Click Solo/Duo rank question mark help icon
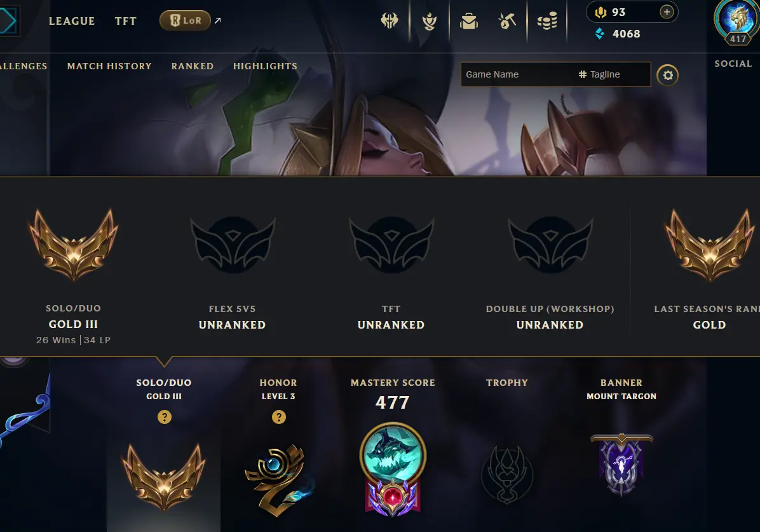The width and height of the screenshot is (760, 532). (x=165, y=417)
